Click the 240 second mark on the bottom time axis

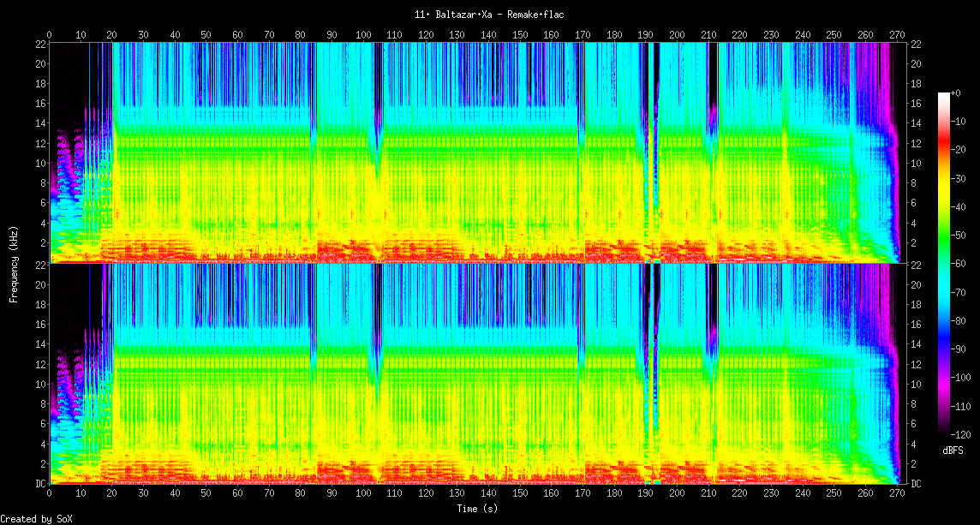(x=803, y=493)
